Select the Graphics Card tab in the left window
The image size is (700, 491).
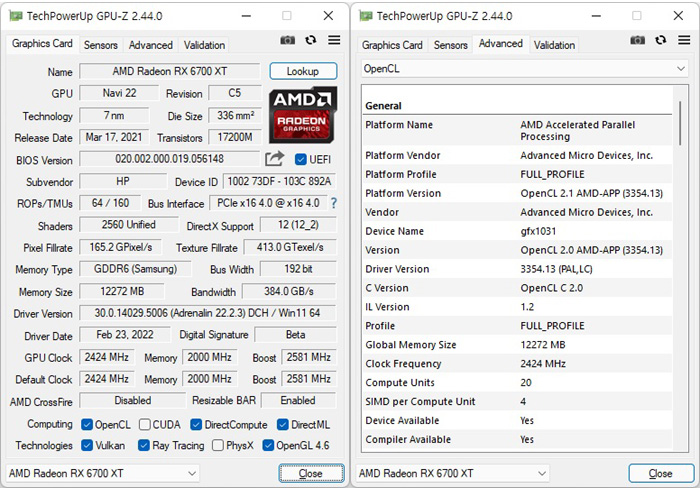42,44
